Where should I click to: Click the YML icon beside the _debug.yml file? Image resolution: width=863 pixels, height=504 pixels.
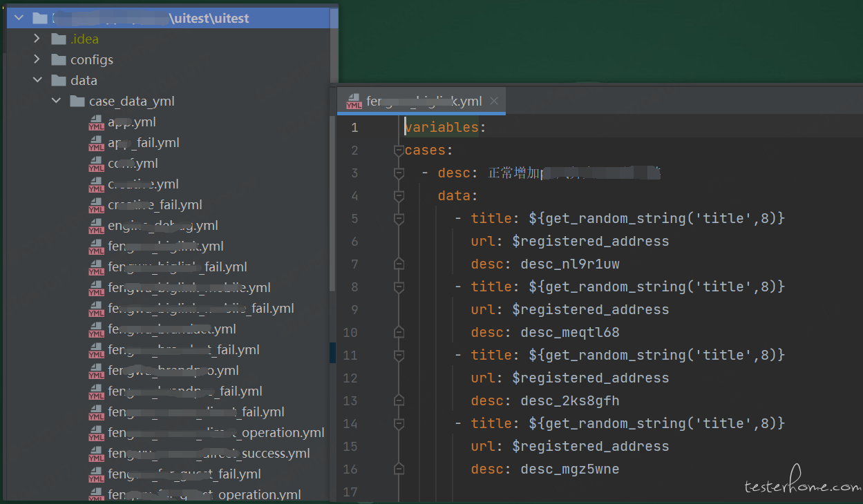[x=96, y=226]
